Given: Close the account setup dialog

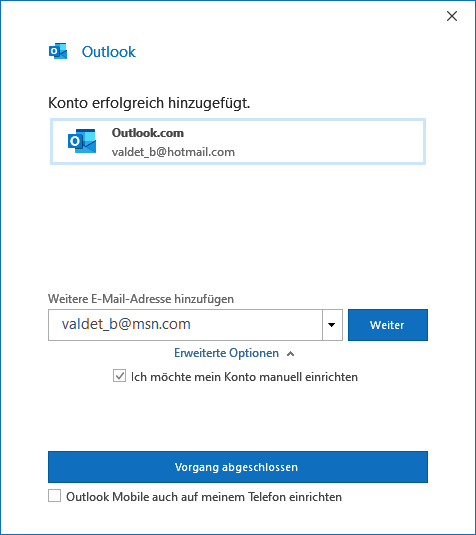Looking at the screenshot, I should point(452,16).
